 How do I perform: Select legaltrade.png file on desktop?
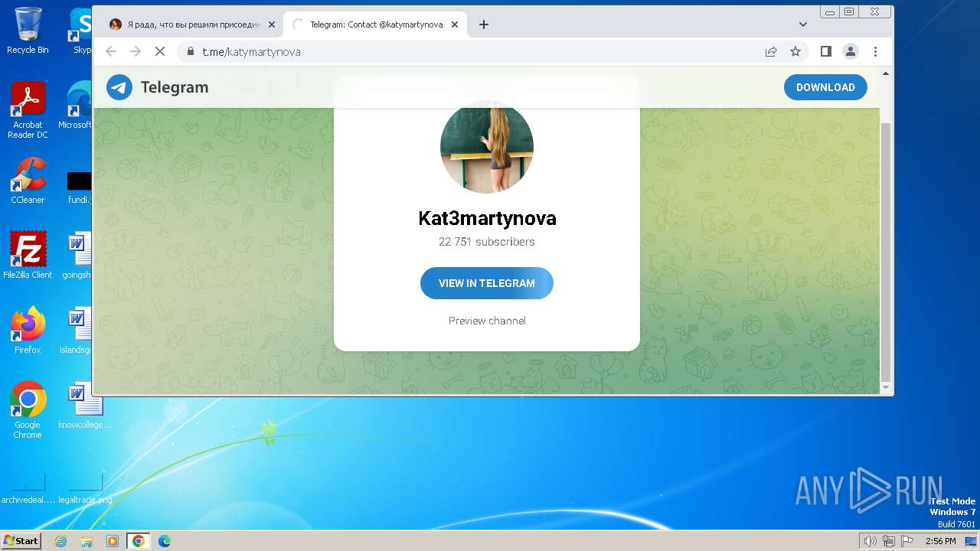(x=86, y=488)
